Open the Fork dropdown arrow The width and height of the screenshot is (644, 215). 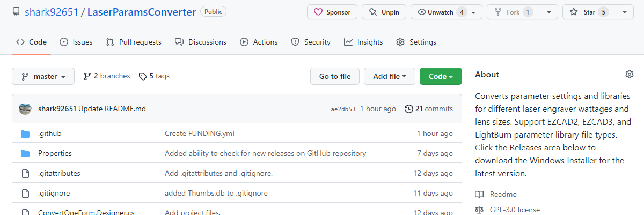548,12
